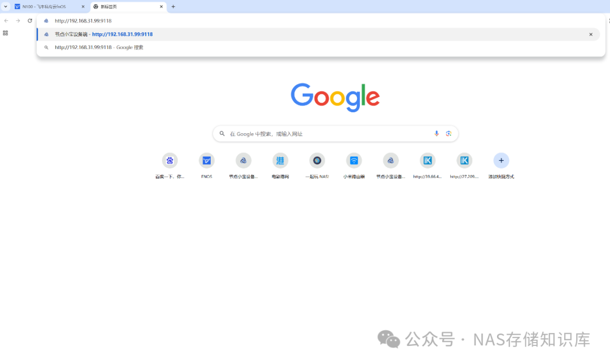The width and height of the screenshot is (610, 364).
Task: Open Google Lens image search
Action: point(448,134)
